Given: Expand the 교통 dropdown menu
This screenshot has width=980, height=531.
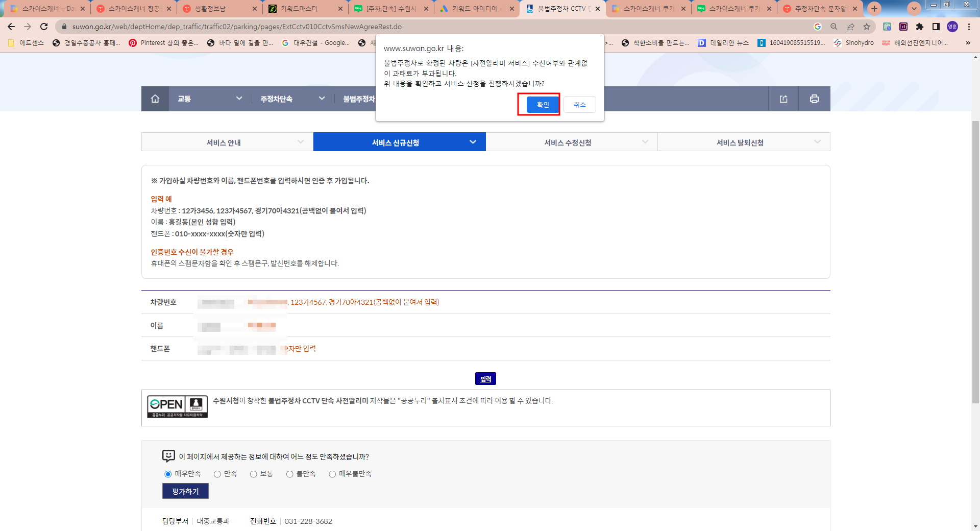Looking at the screenshot, I should click(238, 99).
